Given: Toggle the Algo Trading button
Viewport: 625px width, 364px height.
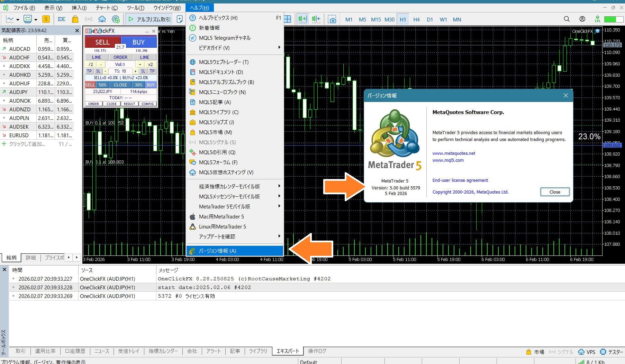Looking at the screenshot, I should (x=150, y=19).
